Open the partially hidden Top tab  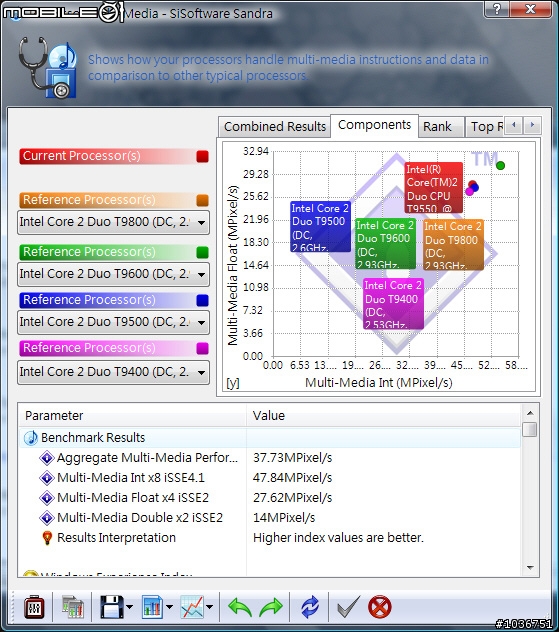485,127
